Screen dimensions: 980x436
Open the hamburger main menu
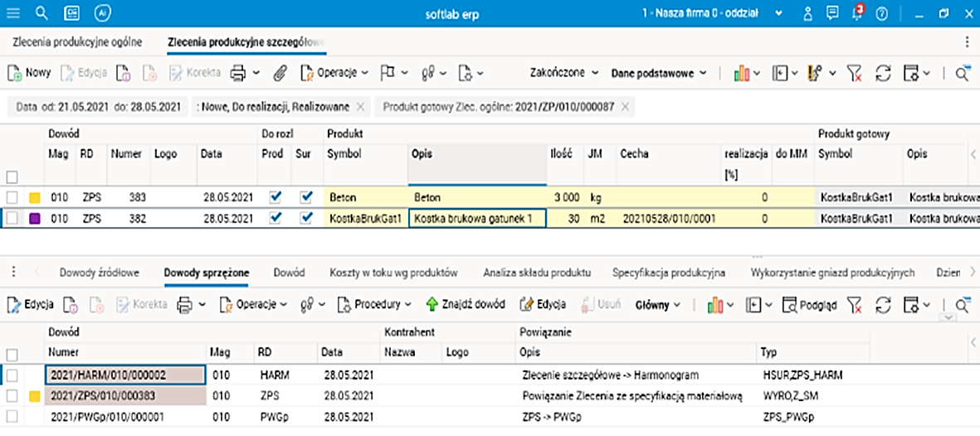(14, 13)
